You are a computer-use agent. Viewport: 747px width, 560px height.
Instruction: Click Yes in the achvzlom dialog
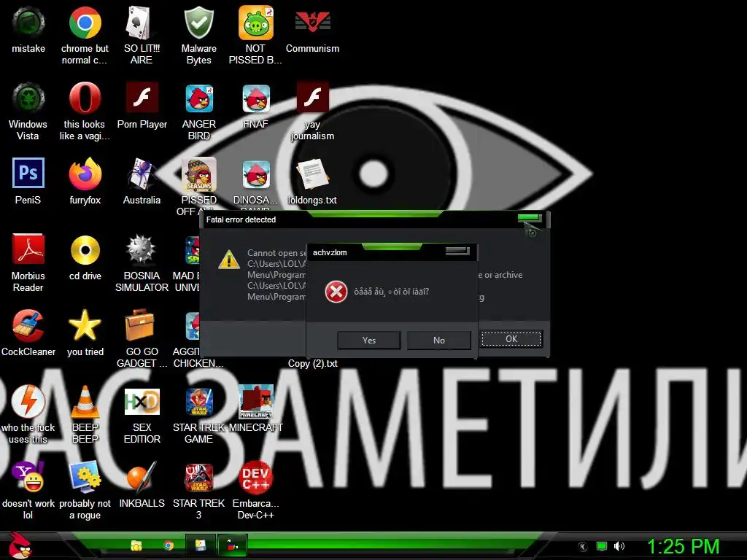(x=368, y=340)
